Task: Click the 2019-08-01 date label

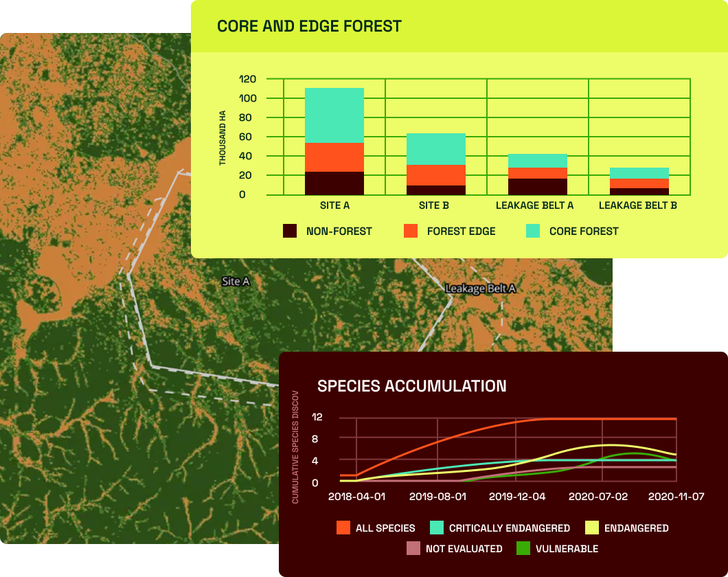Action: click(437, 497)
